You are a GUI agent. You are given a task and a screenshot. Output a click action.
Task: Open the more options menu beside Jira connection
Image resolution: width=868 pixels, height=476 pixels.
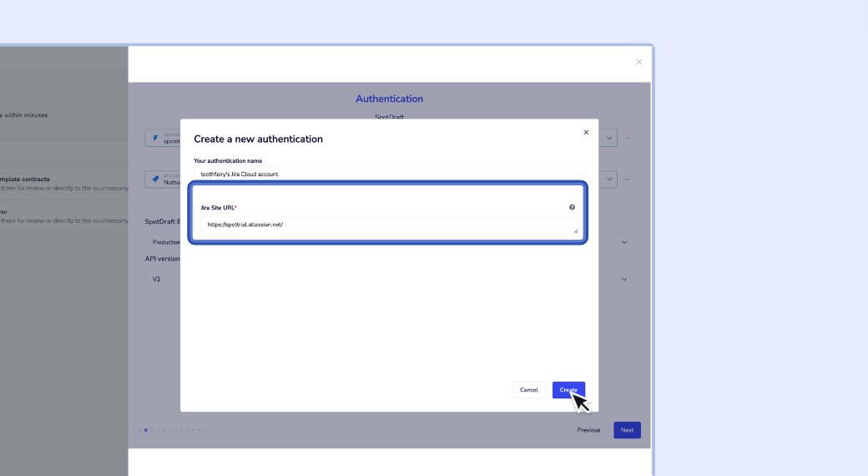click(x=627, y=179)
